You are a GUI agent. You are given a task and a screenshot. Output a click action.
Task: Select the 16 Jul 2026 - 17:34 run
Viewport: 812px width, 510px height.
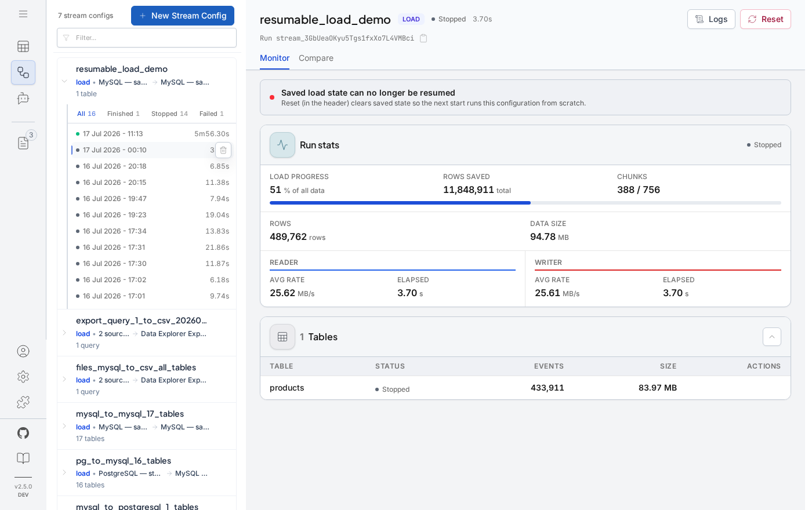[x=153, y=231]
